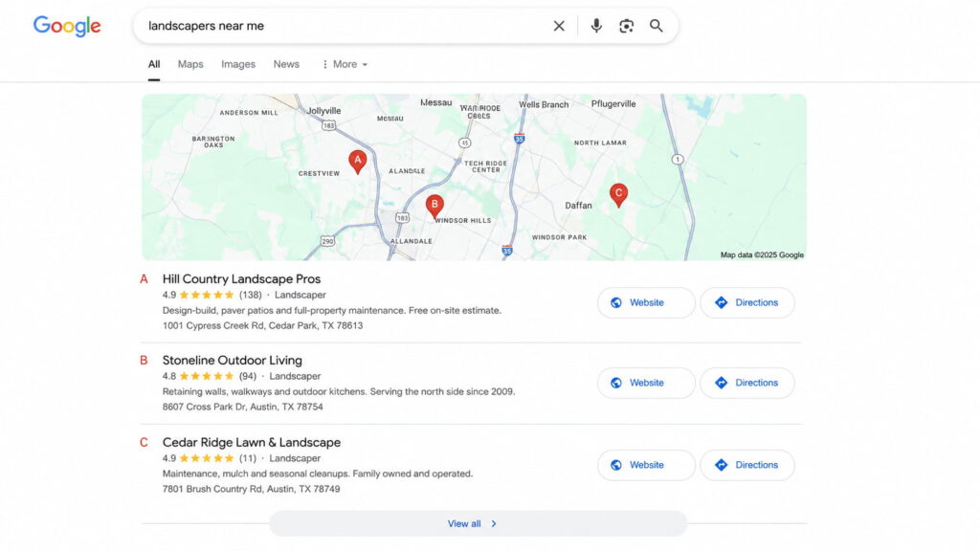Start voice search with the microphone icon
Image resolution: width=980 pixels, height=551 pixels.
596,26
